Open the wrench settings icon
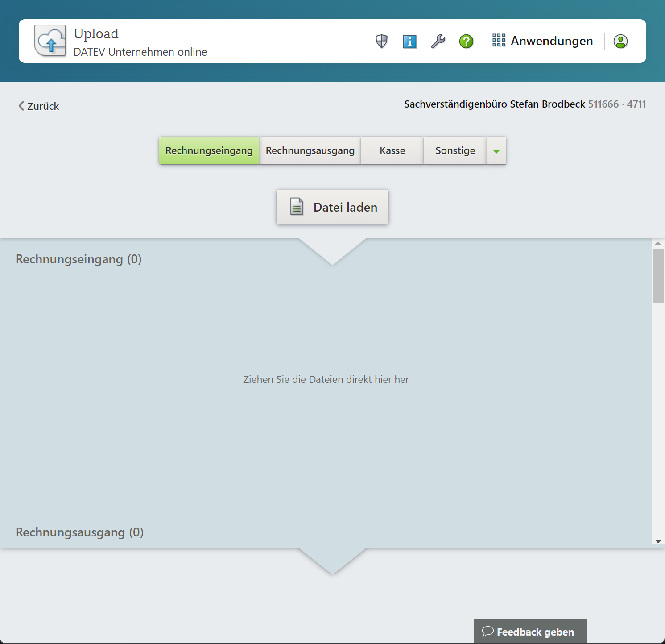 pos(438,42)
